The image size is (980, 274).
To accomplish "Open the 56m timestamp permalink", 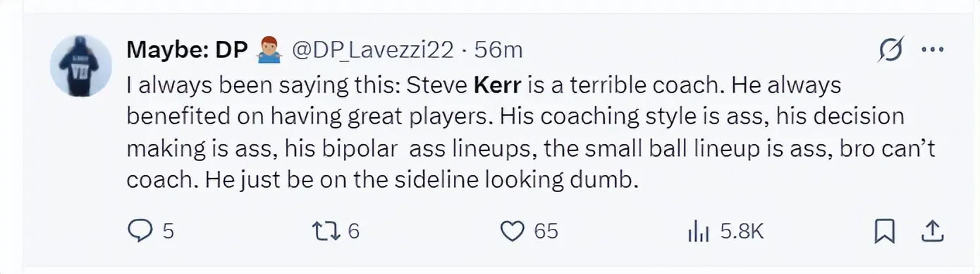I will pos(498,50).
